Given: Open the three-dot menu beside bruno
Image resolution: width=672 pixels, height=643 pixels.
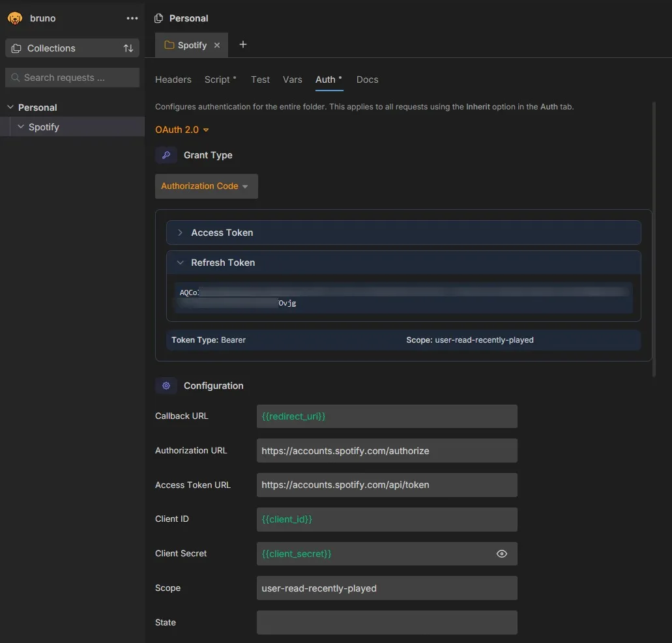Looking at the screenshot, I should [132, 18].
